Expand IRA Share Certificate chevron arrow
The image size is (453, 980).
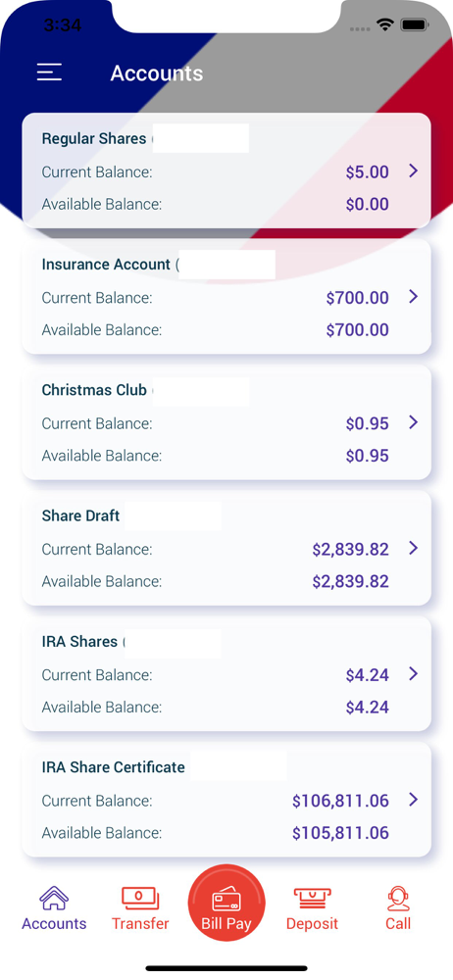point(413,800)
